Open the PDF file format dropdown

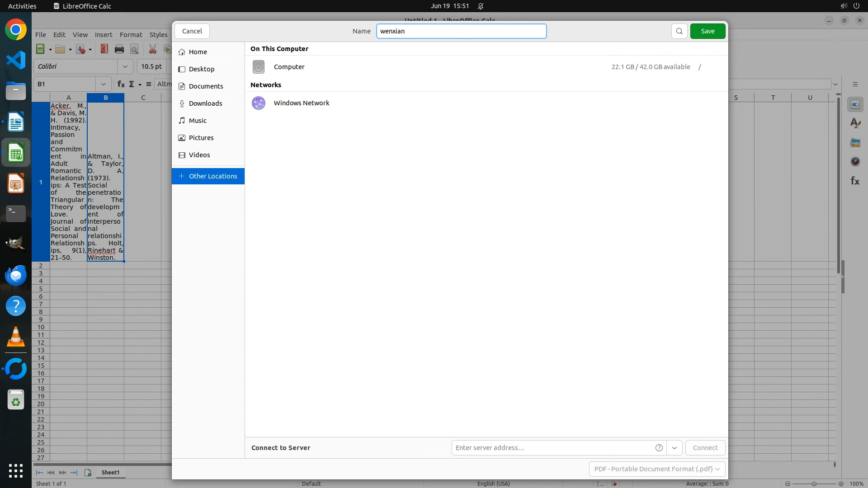coord(657,469)
